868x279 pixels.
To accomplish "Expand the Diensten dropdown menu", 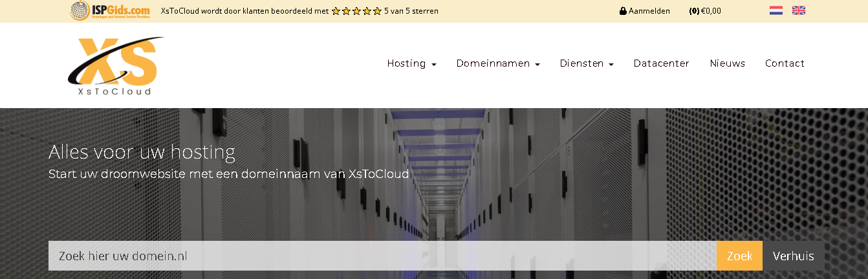I will coord(587,63).
